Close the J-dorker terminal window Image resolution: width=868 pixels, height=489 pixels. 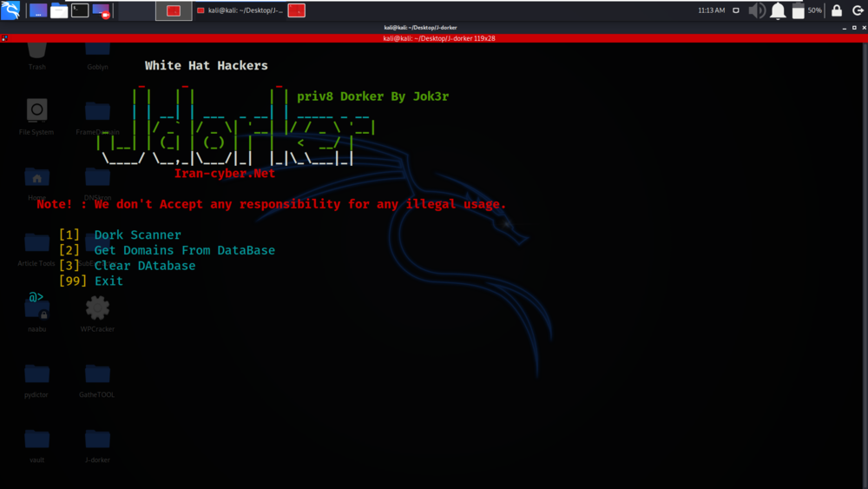[x=864, y=28]
